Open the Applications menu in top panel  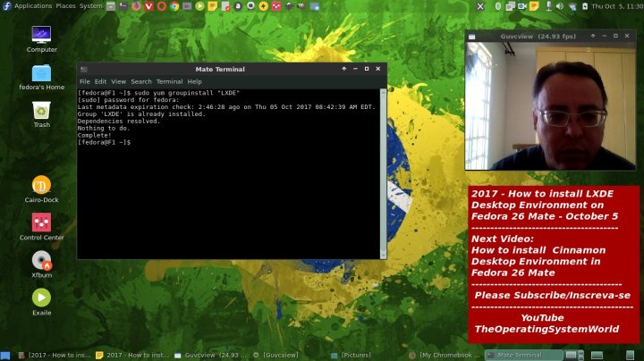click(33, 6)
